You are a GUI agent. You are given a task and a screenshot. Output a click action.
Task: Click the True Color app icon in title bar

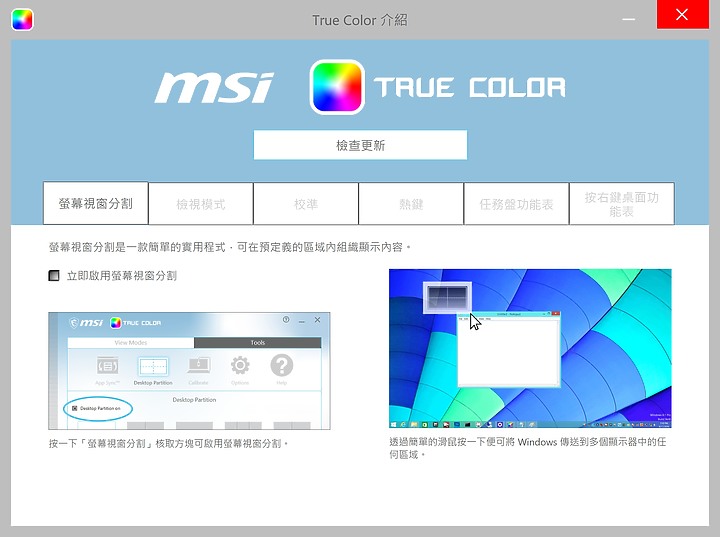(x=22, y=19)
